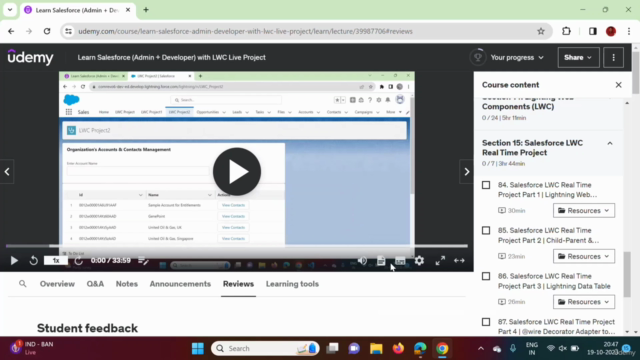Click the course content panel scrollbar
This screenshot has width=640, height=360.
(x=627, y=274)
